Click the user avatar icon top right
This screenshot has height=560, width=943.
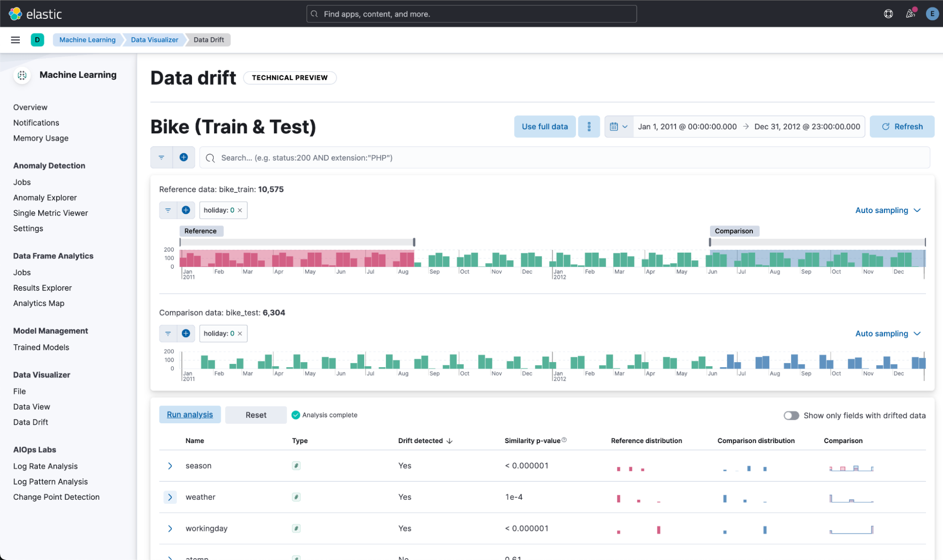(932, 14)
